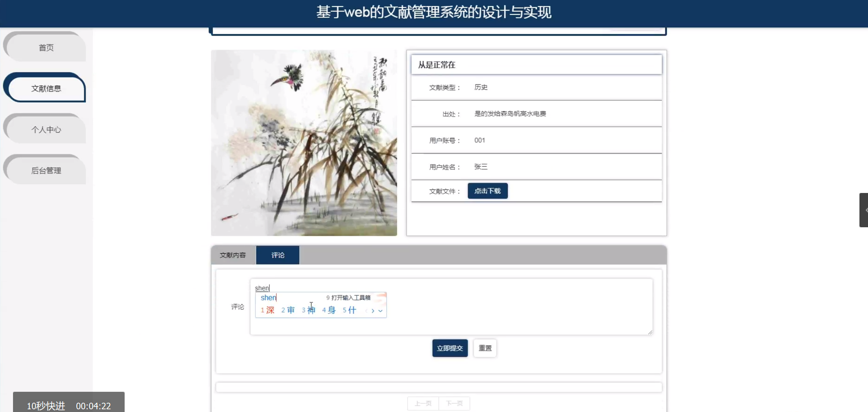Click the user account value 001
868x412 pixels.
[x=479, y=140]
